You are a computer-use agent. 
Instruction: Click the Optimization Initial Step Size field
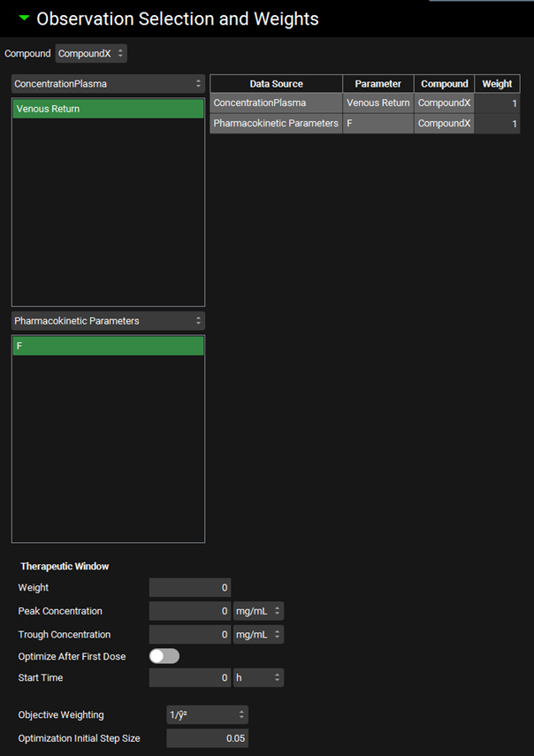point(207,738)
